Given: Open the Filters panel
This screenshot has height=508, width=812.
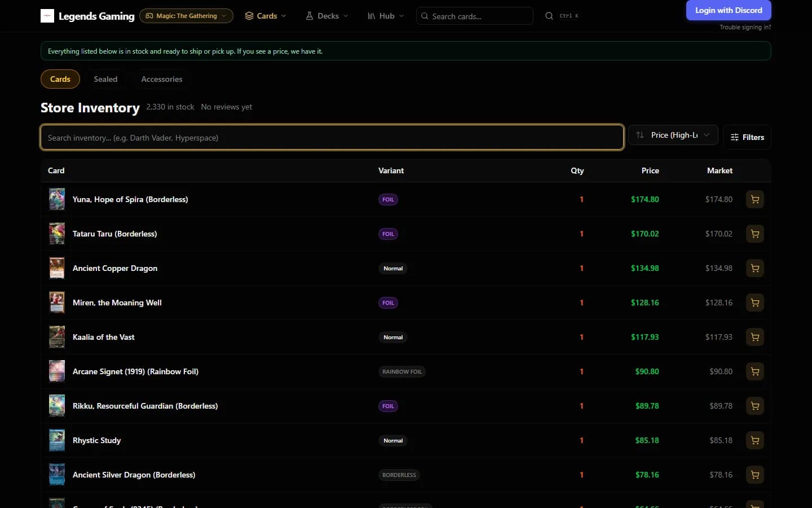Looking at the screenshot, I should (747, 137).
